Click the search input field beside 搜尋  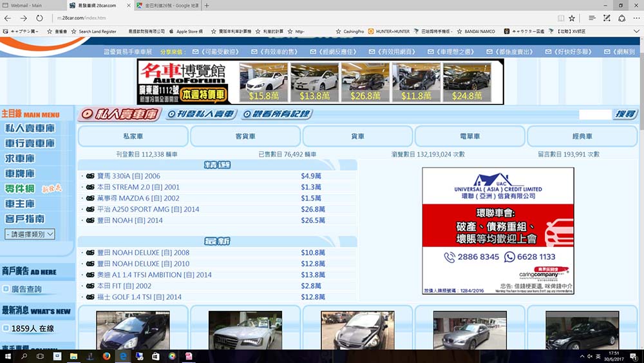click(594, 114)
